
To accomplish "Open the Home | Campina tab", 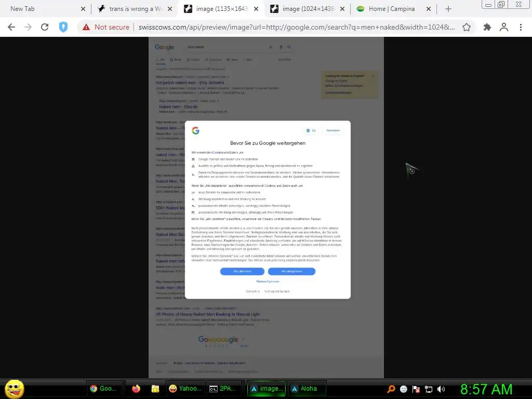I will coord(394,9).
